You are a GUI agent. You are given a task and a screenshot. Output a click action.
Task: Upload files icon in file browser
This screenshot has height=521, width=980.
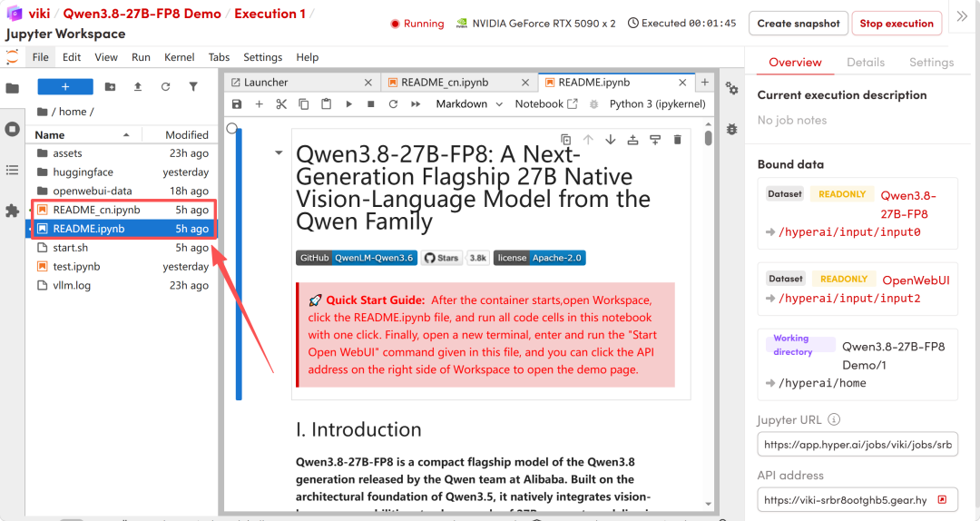(138, 86)
